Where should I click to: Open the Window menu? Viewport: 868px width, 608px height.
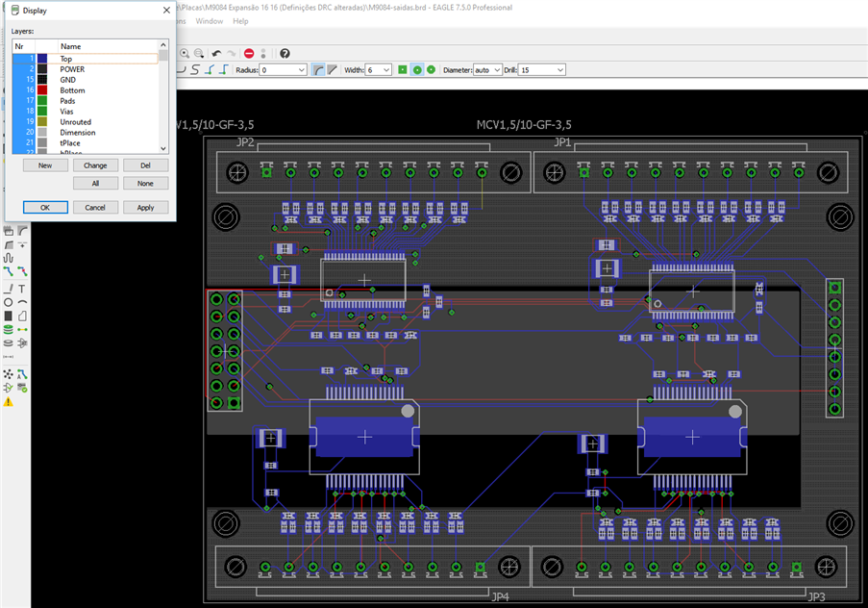209,21
